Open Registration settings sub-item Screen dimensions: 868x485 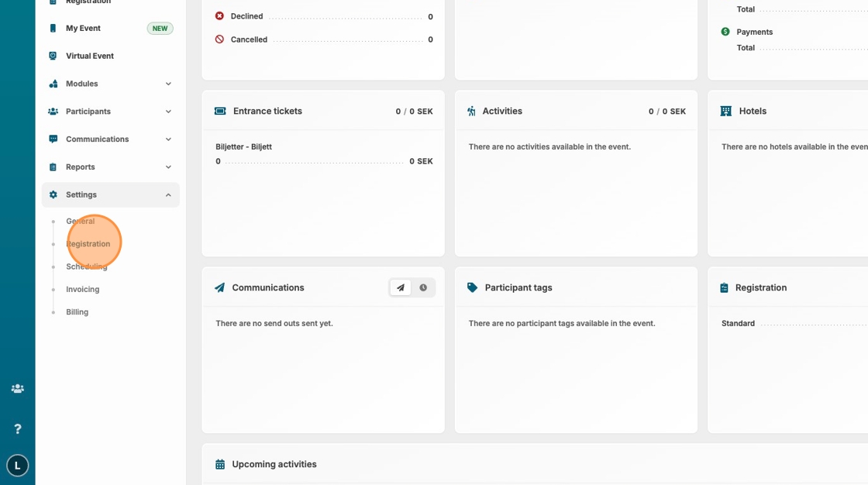tap(88, 244)
